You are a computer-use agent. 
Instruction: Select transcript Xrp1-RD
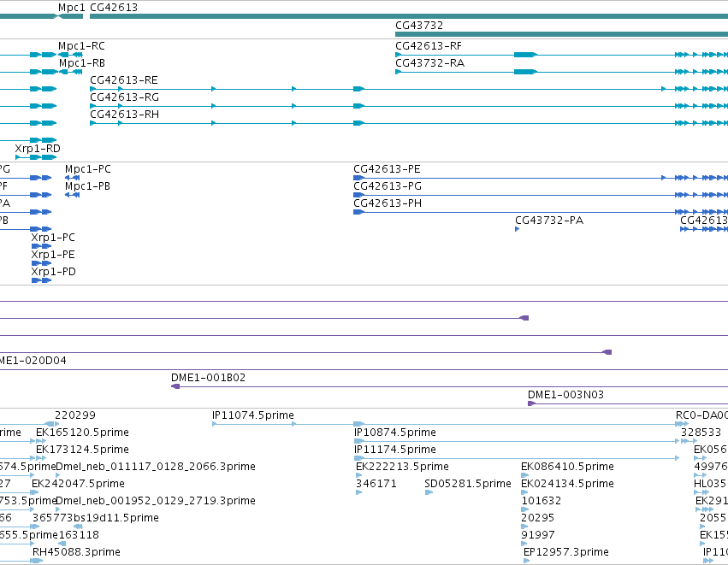pos(38,149)
